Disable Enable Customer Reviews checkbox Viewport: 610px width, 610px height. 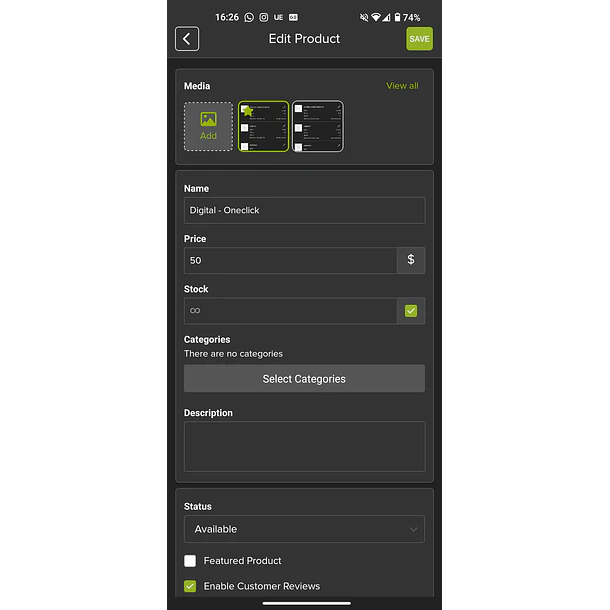[x=190, y=586]
